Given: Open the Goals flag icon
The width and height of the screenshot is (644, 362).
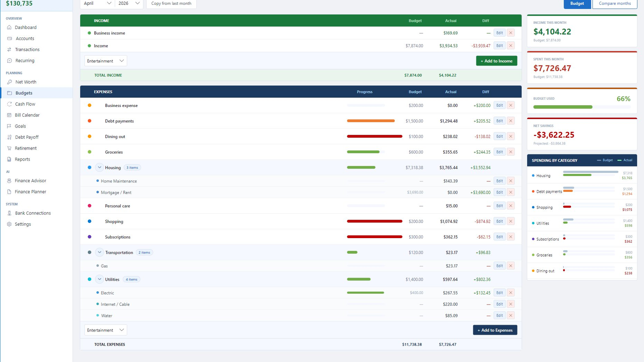Looking at the screenshot, I should click(9, 126).
